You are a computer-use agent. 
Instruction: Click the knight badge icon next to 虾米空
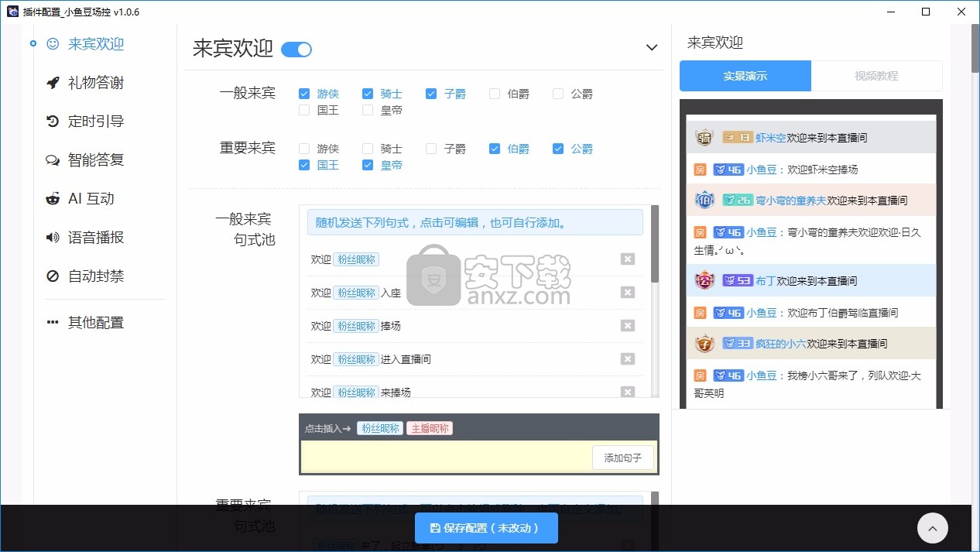(x=704, y=137)
